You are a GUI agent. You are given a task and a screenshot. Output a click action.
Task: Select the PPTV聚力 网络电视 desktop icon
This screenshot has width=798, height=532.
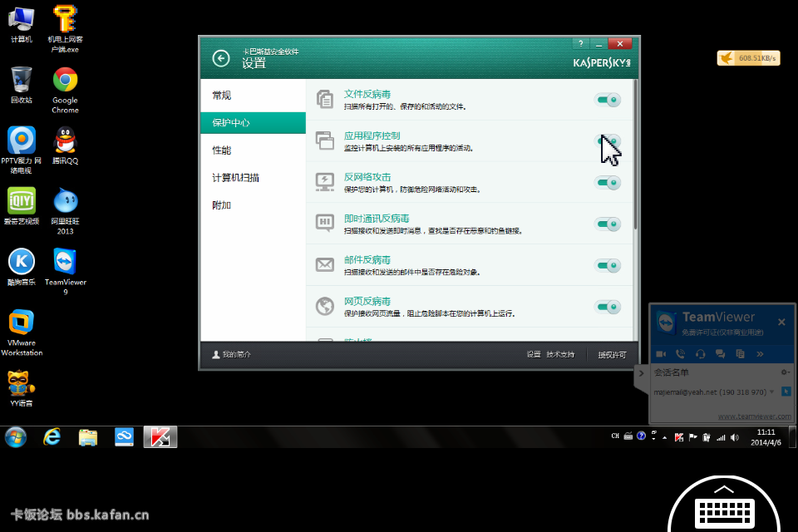22,150
